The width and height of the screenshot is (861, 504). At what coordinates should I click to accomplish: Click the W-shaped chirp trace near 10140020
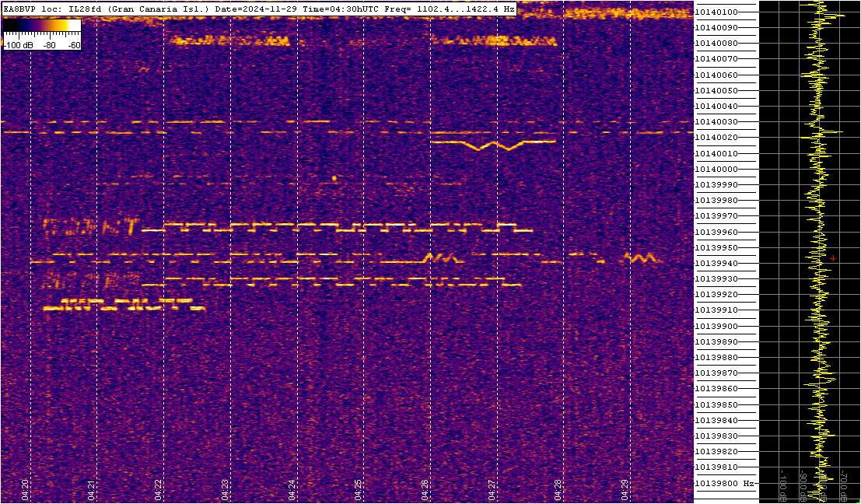(x=493, y=145)
